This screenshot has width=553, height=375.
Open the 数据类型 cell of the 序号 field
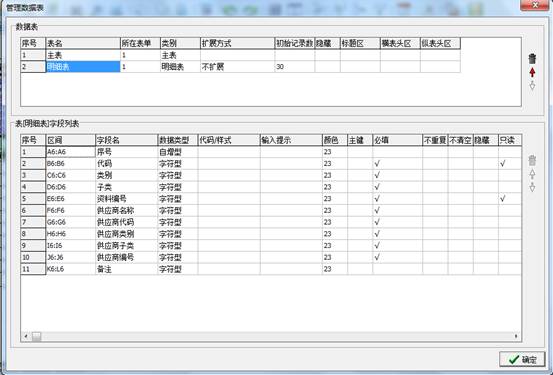click(177, 152)
